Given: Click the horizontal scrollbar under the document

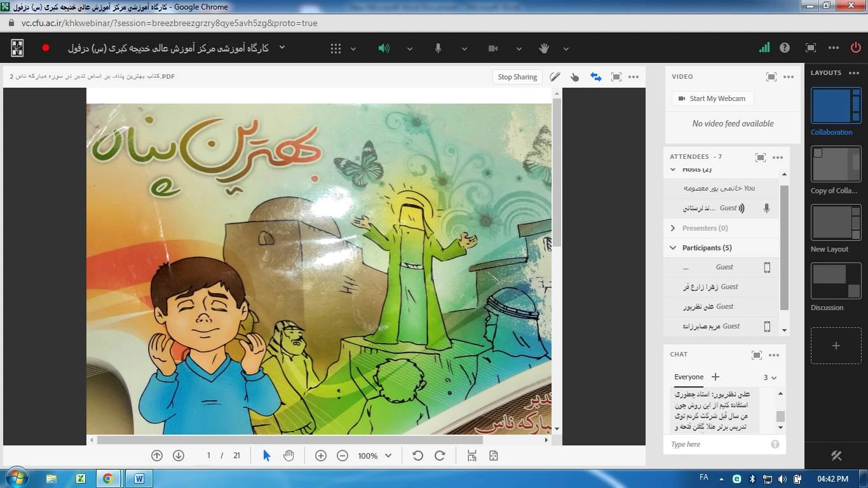Looking at the screenshot, I should [x=289, y=440].
